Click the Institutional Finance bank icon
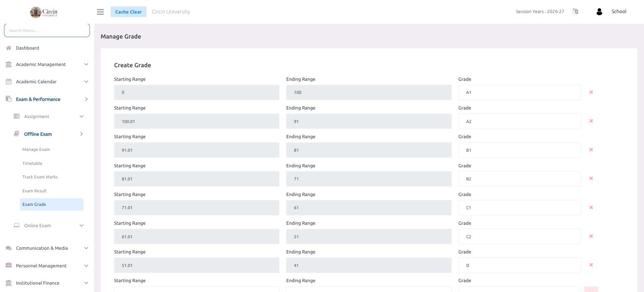This screenshot has height=292, width=644. point(9,283)
